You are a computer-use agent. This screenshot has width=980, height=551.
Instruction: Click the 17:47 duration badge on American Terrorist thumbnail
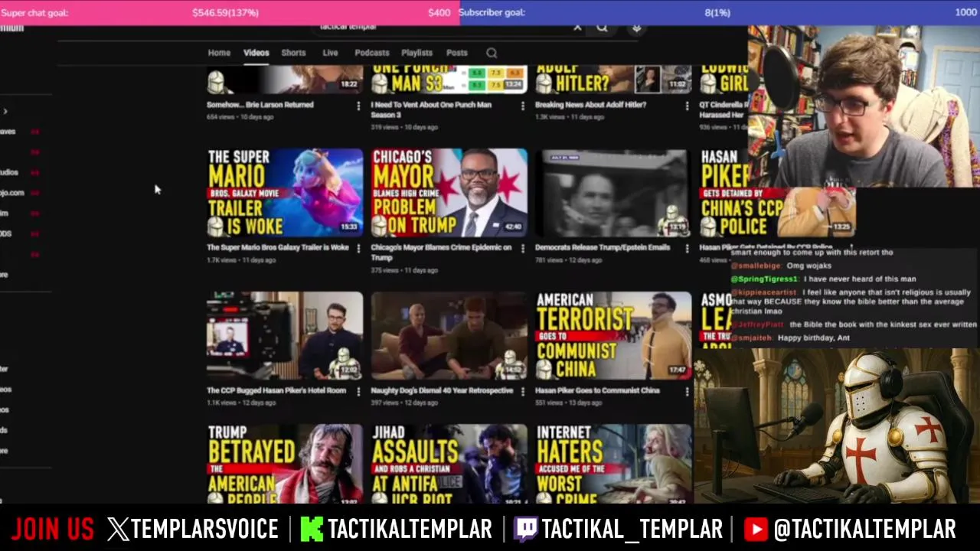[677, 370]
